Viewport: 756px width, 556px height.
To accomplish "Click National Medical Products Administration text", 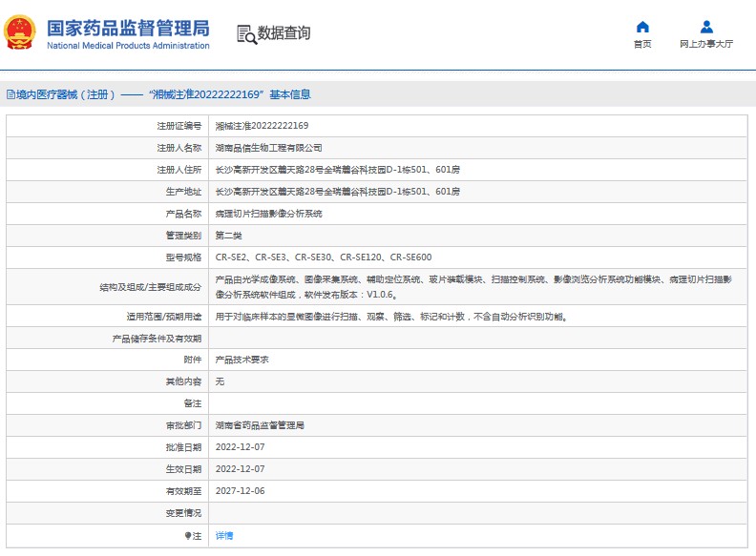I will (128, 46).
